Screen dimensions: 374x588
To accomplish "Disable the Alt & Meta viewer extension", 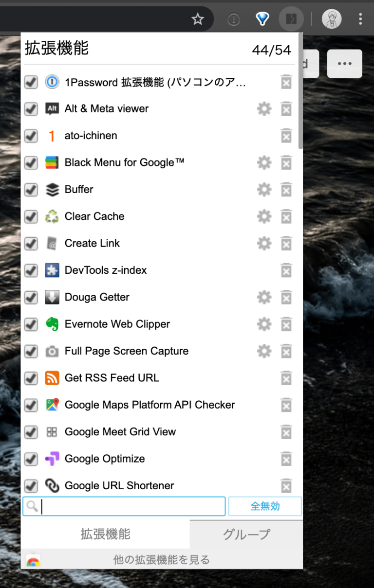I will (x=31, y=109).
